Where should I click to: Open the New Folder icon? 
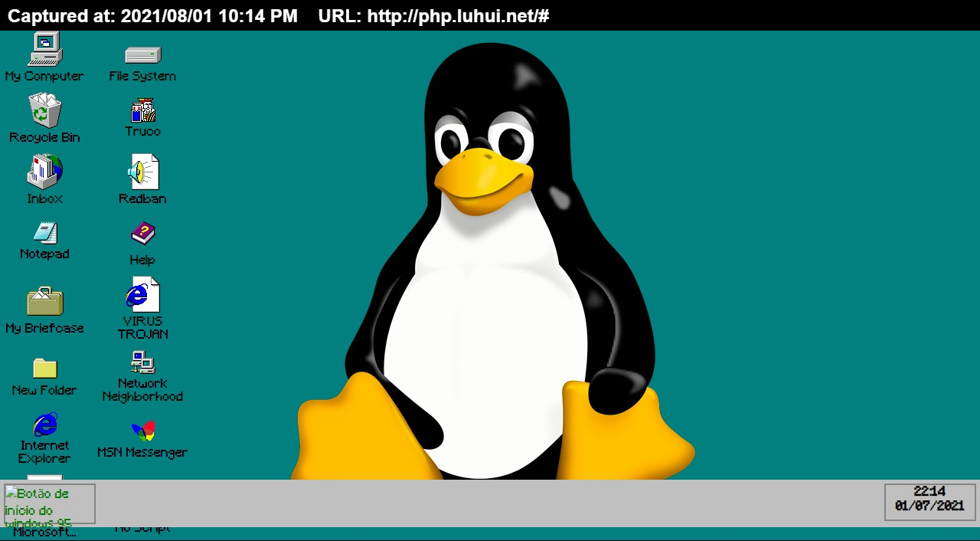click(44, 369)
